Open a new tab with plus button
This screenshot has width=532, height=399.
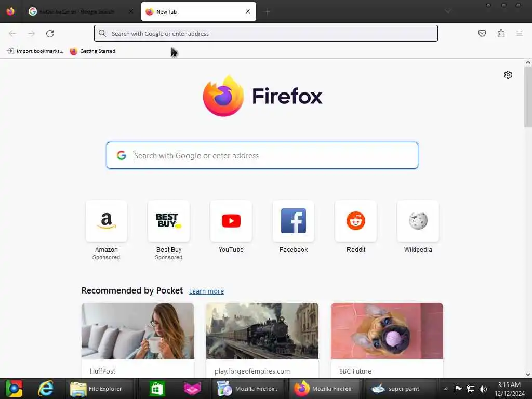tap(267, 12)
